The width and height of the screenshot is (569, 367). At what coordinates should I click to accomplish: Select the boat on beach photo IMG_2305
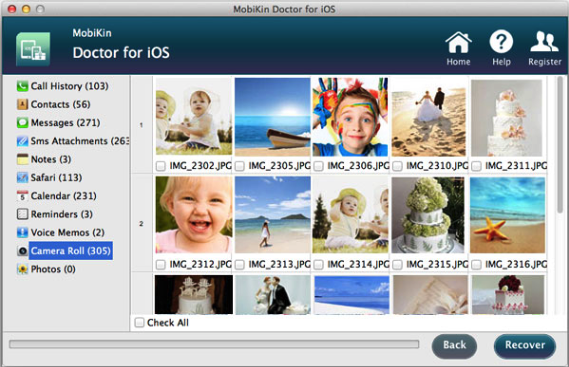tap(273, 117)
